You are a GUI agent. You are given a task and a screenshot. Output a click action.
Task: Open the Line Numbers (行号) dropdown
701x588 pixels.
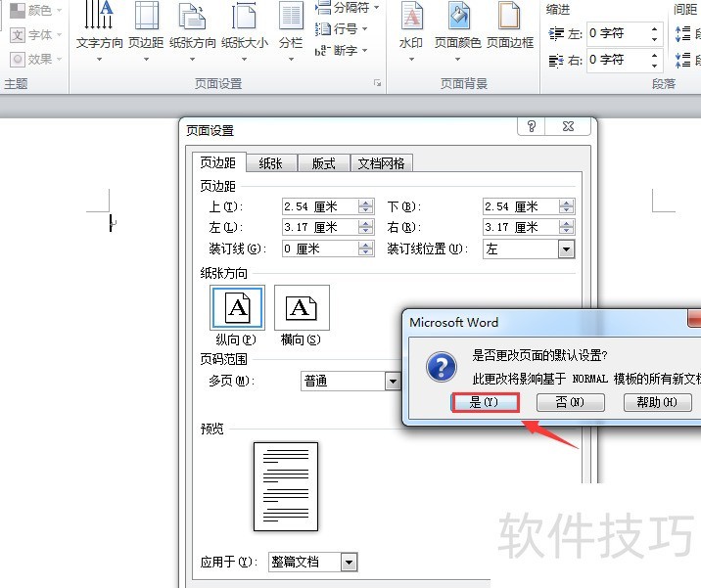[341, 29]
